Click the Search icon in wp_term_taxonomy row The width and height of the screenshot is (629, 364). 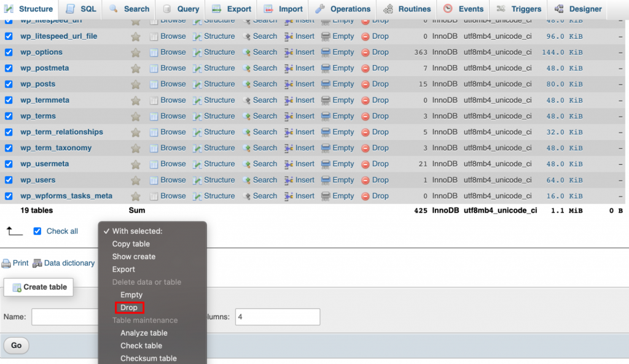(x=246, y=149)
